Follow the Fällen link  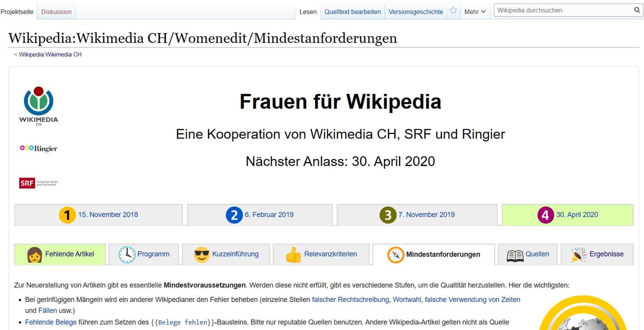(48, 311)
